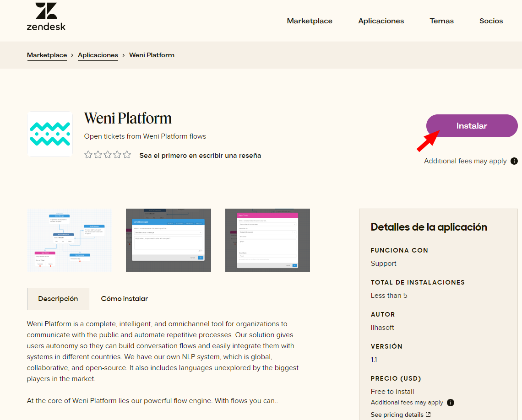Click the info icon in the pricing section
The image size is (522, 420).
click(450, 402)
